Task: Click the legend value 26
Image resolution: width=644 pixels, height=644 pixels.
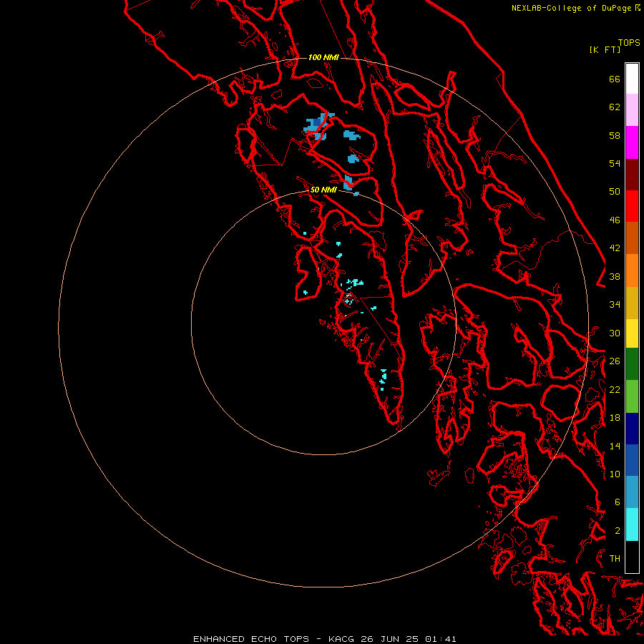Action: tap(615, 361)
